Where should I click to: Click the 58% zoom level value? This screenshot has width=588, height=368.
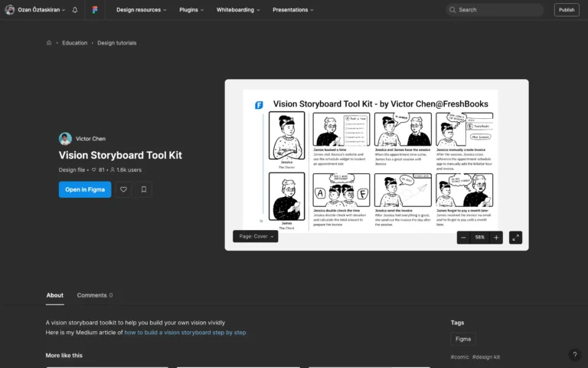click(x=479, y=238)
